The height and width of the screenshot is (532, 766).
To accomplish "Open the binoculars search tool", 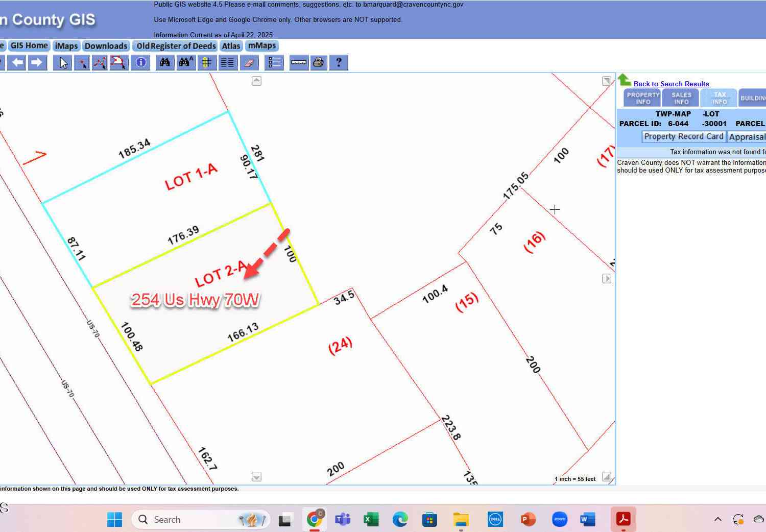I will tap(165, 63).
